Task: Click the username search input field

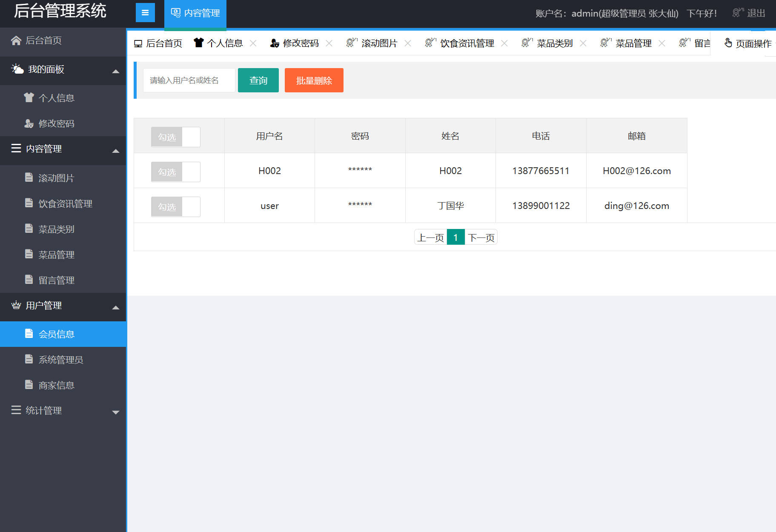Action: pos(189,80)
